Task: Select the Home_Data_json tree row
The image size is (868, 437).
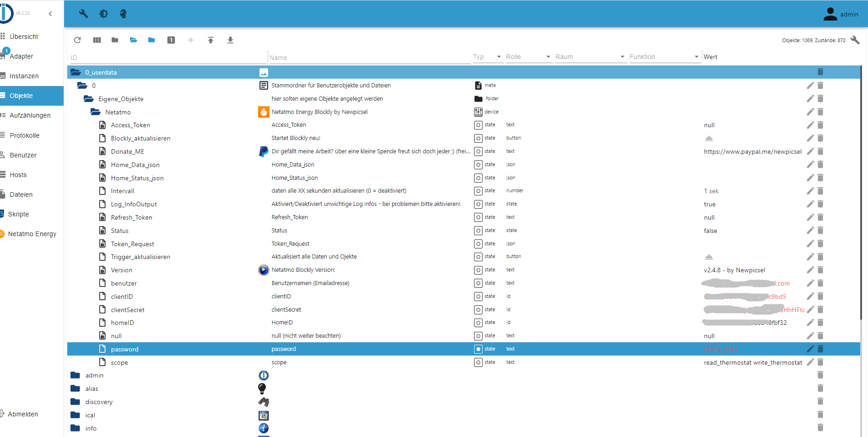Action: coord(464,165)
